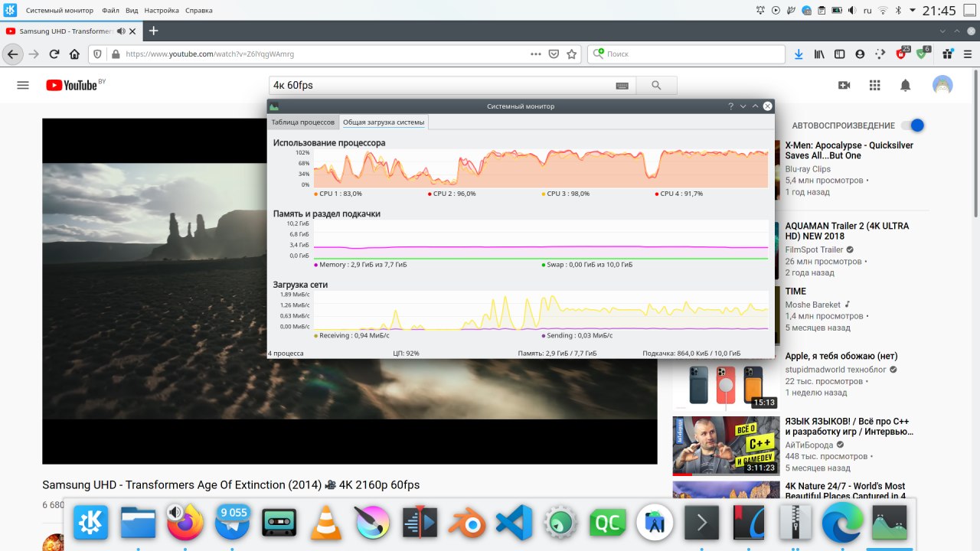The height and width of the screenshot is (551, 980).
Task: Open the Firefox application hamburger menu
Action: coord(968,54)
